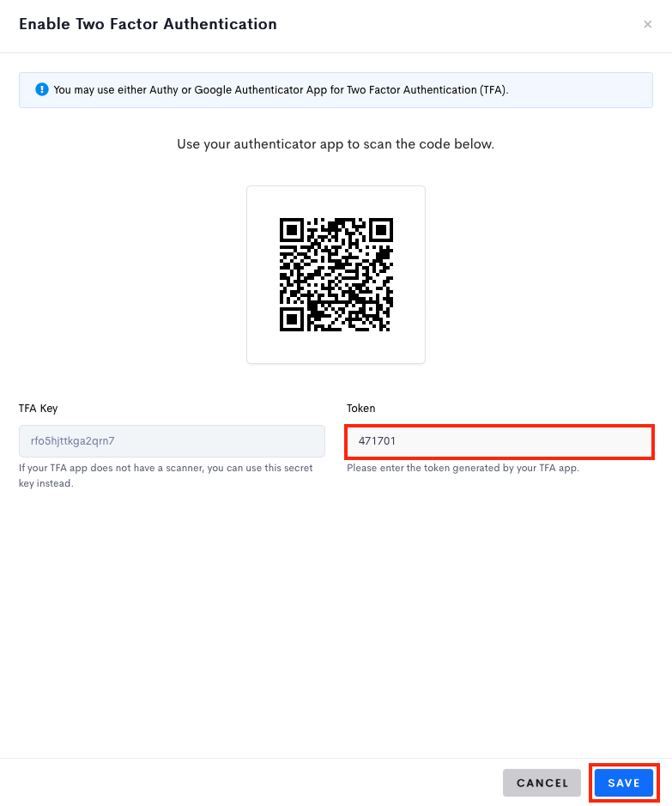
Task: Select the top-right QR finder square
Action: click(x=381, y=230)
